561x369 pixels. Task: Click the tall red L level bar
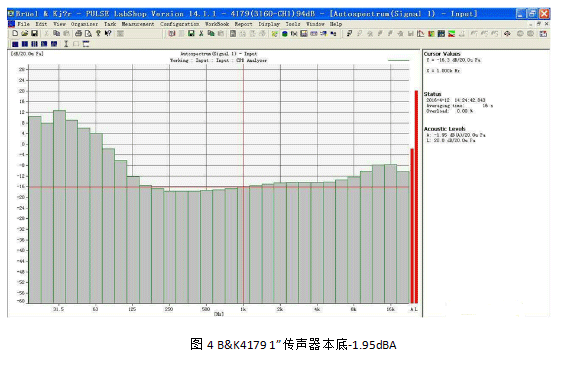coord(416,197)
